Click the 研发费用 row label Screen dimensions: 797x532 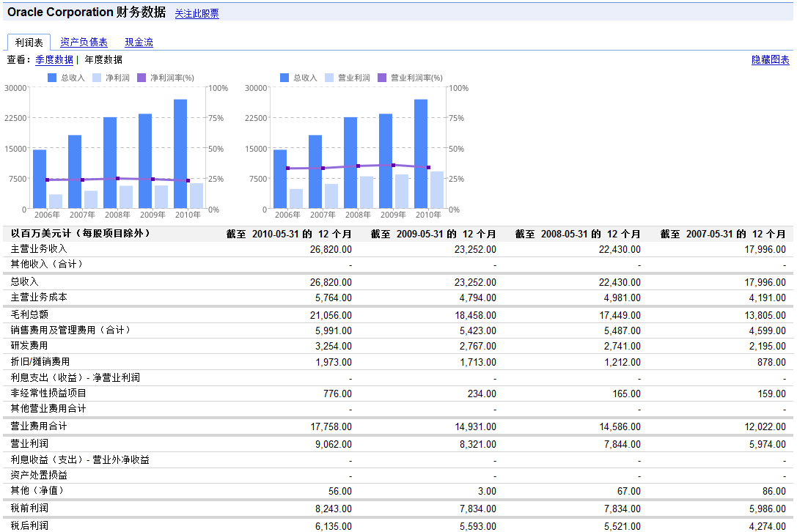tap(29, 346)
